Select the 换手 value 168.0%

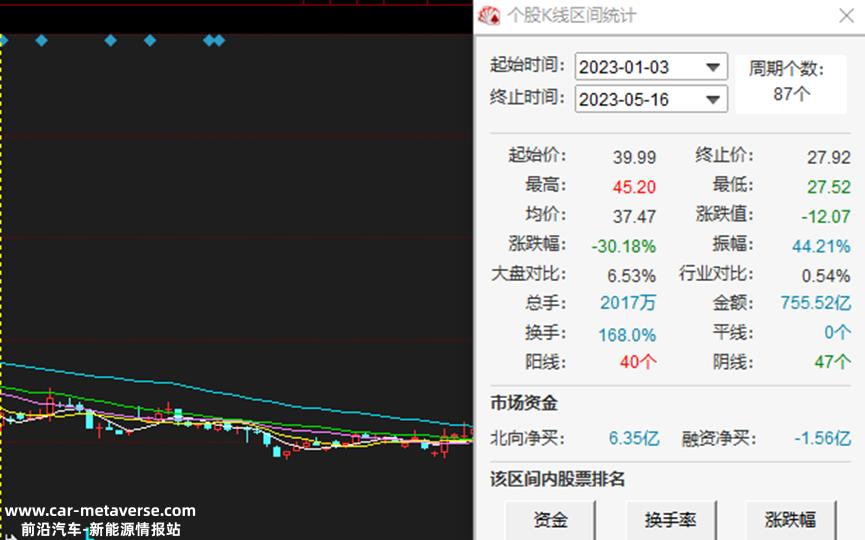click(627, 335)
